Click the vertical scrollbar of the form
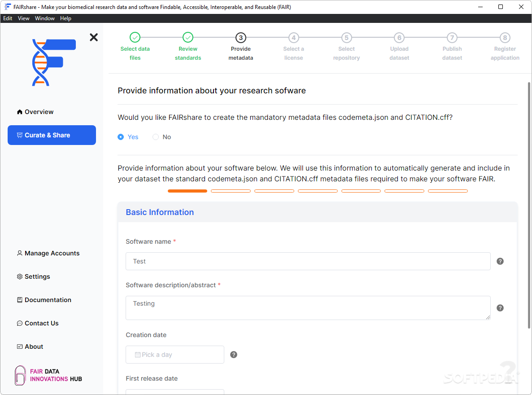 529,206
